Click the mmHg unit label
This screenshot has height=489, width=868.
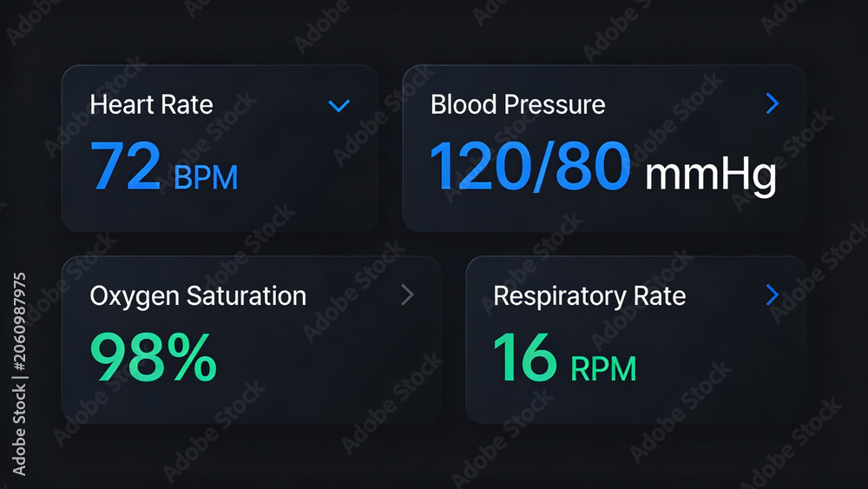[x=711, y=176]
